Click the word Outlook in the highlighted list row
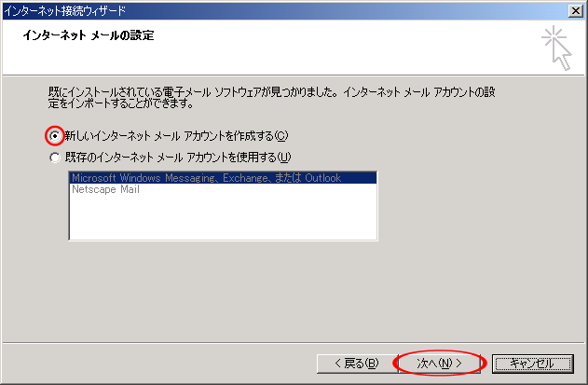The width and height of the screenshot is (588, 385). pos(322,177)
